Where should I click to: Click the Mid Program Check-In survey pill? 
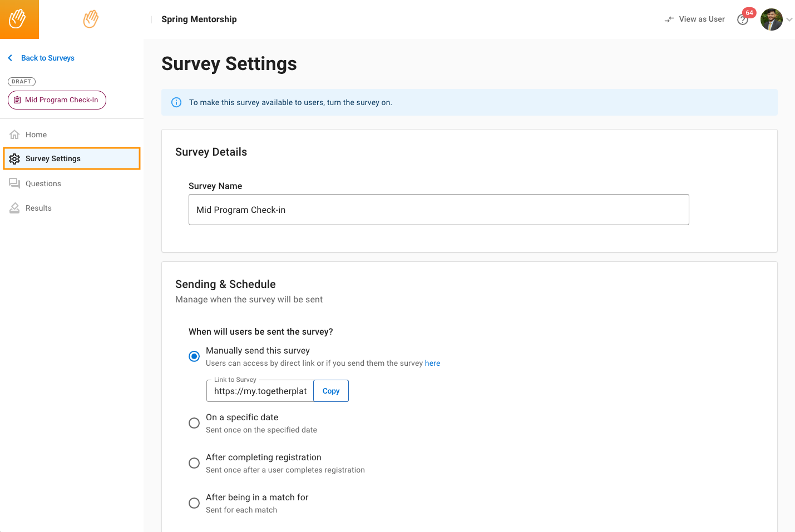pos(57,100)
